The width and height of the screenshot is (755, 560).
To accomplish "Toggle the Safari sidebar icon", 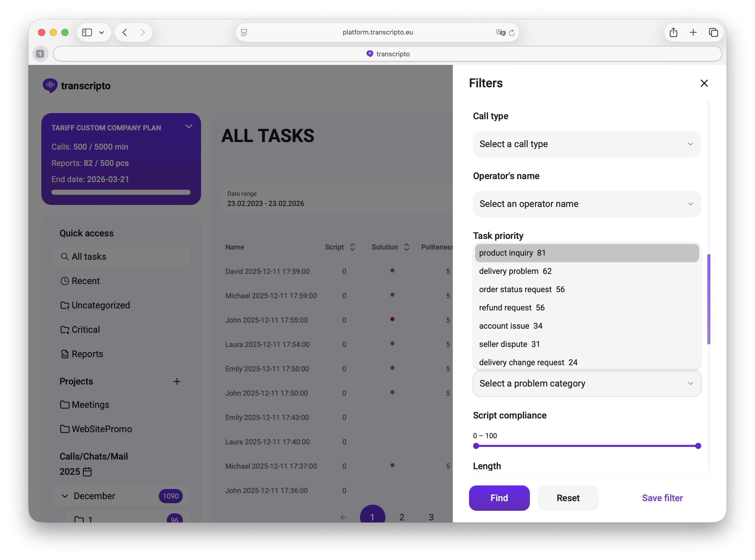I will click(x=87, y=32).
